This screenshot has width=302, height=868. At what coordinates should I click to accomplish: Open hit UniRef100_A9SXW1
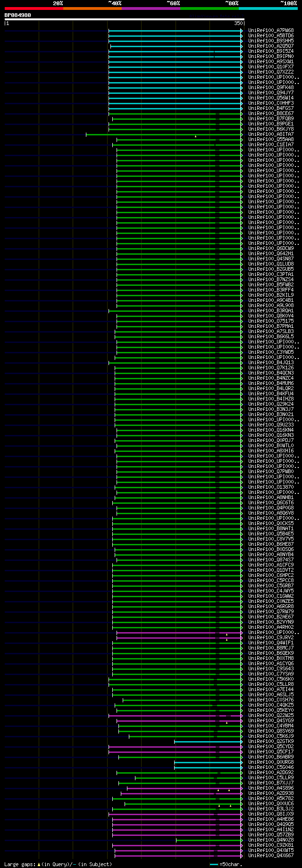tap(271, 62)
